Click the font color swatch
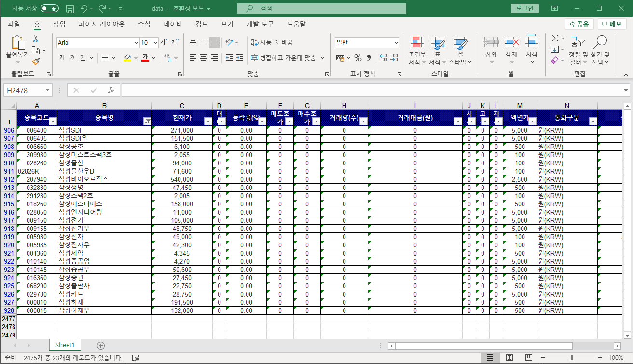Image resolution: width=633 pixels, height=364 pixels. click(x=145, y=58)
